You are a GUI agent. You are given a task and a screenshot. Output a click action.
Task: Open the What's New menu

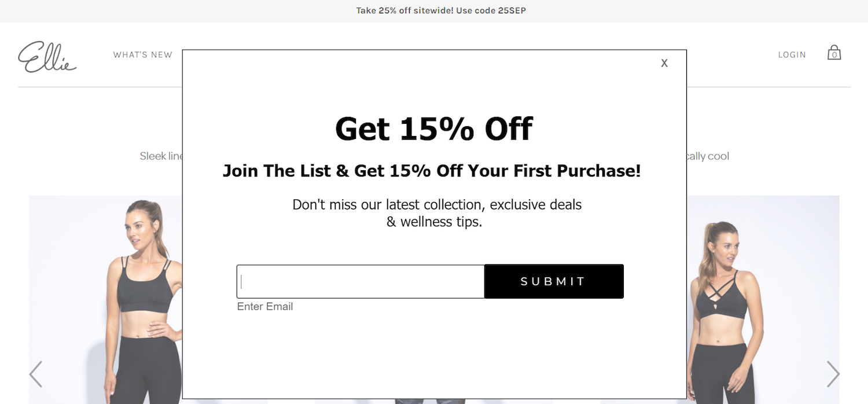click(143, 55)
